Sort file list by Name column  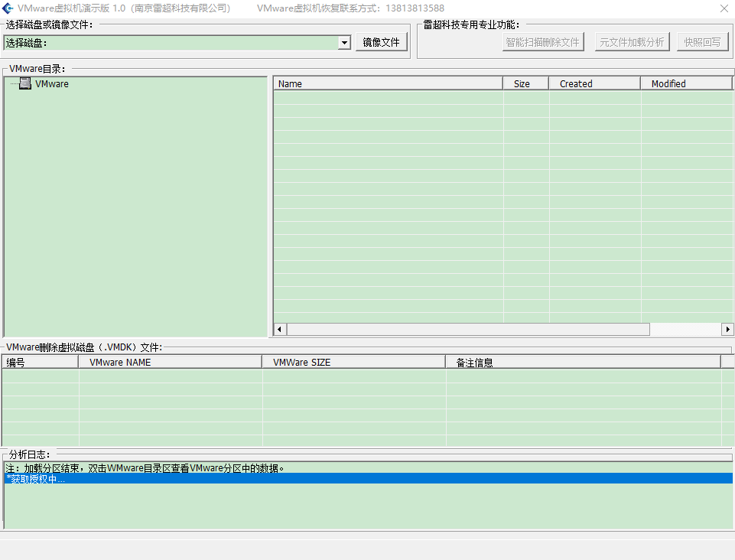[388, 84]
